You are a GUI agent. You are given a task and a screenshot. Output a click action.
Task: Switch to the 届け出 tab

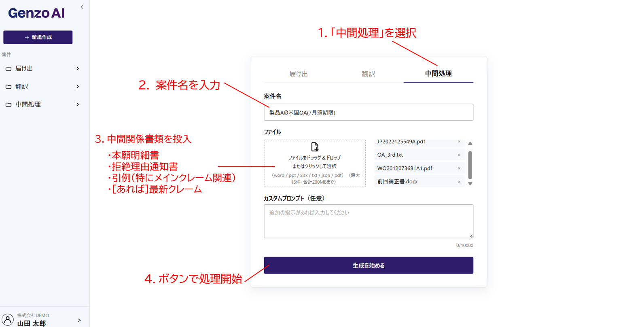(x=299, y=74)
